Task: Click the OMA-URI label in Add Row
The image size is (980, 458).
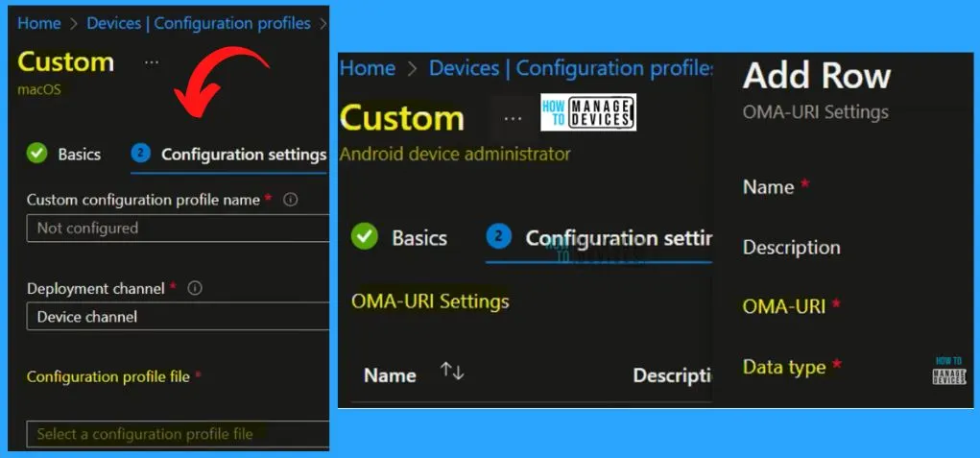Action: tap(784, 306)
